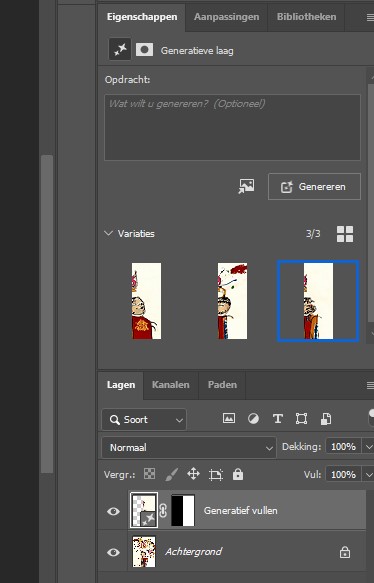
Task: Select the Generatief vullen layer mask thumbnail
Action: [183, 510]
